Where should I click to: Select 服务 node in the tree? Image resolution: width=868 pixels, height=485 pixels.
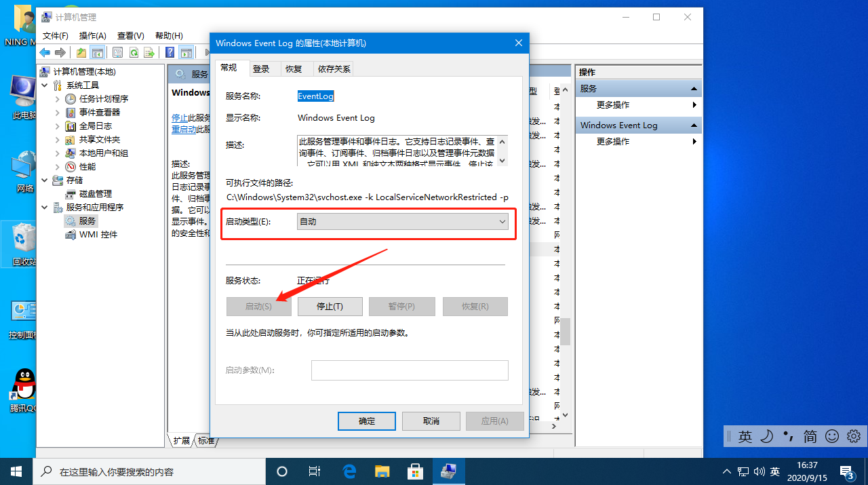tap(87, 221)
